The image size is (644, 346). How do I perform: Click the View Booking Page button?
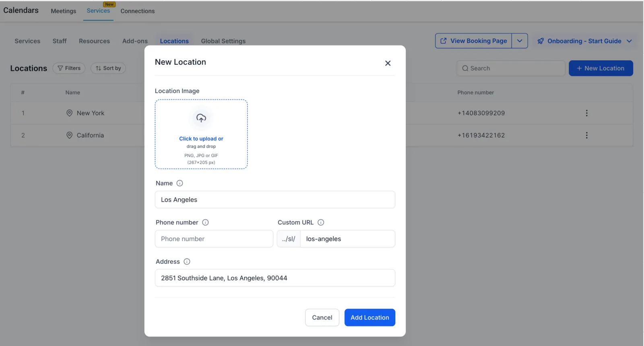[x=473, y=41]
